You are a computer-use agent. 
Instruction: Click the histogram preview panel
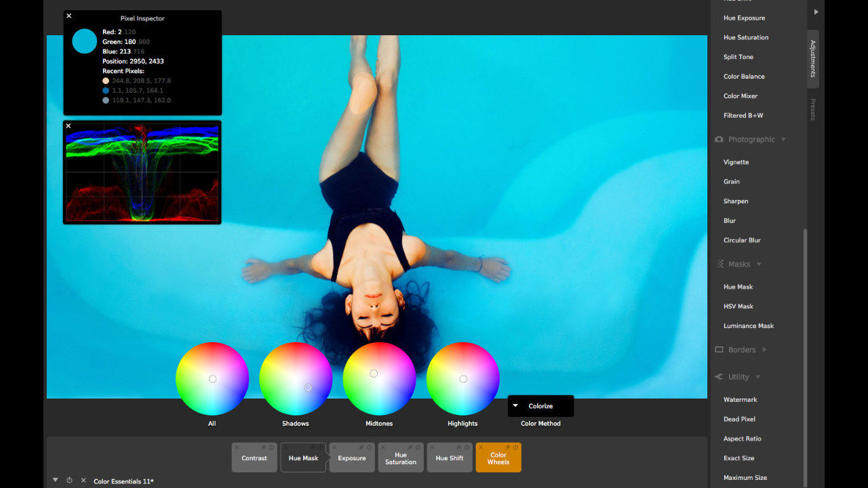142,171
